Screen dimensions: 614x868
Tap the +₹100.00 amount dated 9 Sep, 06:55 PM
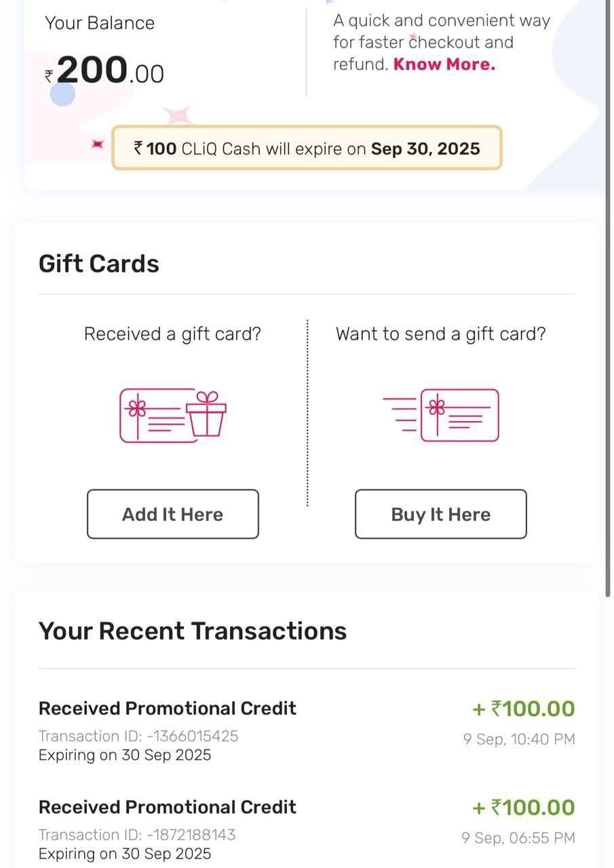pyautogui.click(x=524, y=808)
